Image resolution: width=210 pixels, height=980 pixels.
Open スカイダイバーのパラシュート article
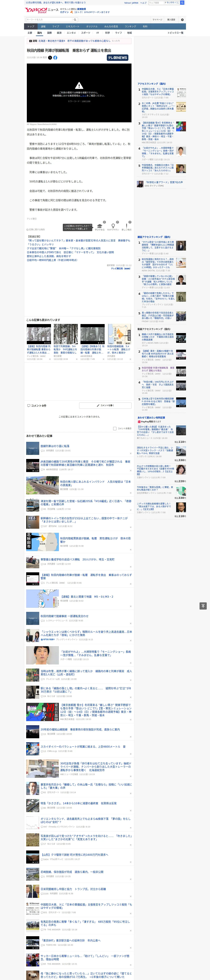(83, 746)
